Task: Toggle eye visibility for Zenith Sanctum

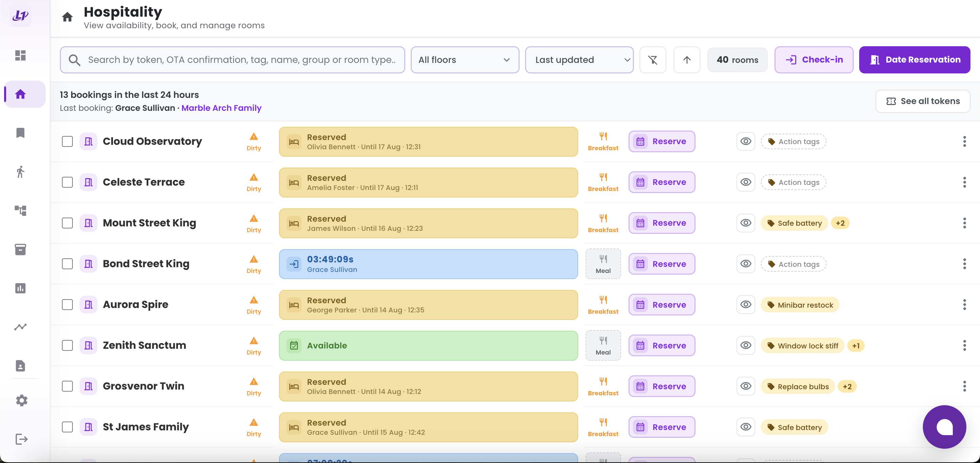Action: (x=746, y=345)
